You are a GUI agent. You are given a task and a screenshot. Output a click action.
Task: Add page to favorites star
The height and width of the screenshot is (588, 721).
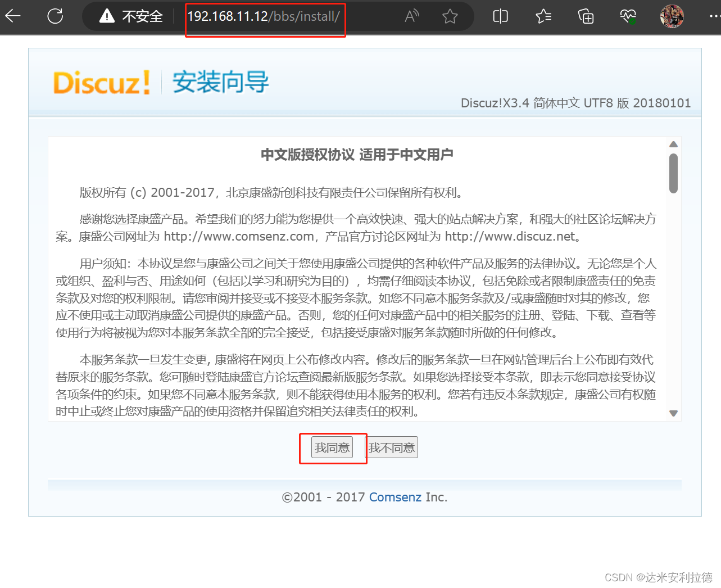pyautogui.click(x=450, y=16)
